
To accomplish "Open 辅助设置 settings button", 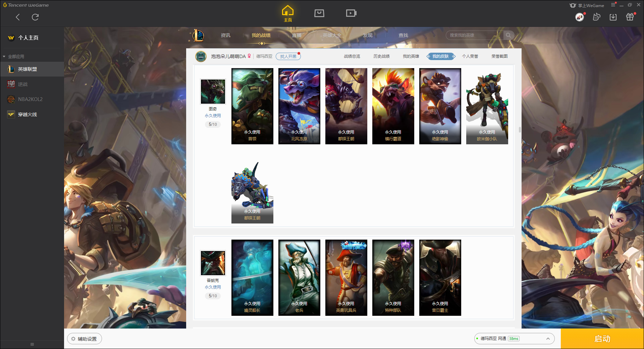I will (85, 339).
